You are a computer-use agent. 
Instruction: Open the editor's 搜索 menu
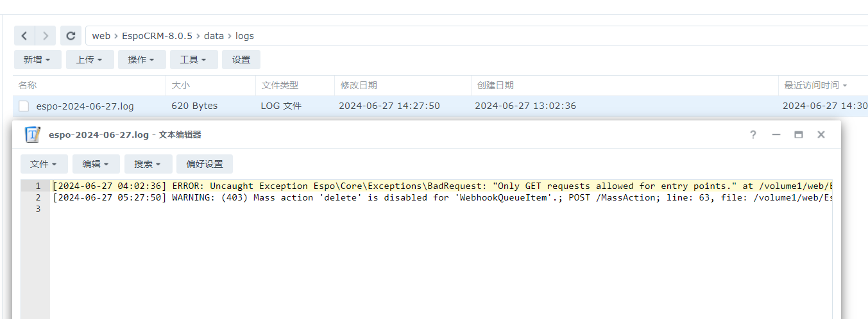tap(148, 164)
